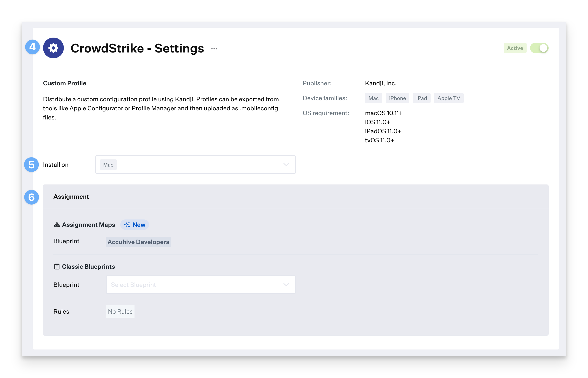The image size is (588, 378).
Task: Click the No Rules button
Action: click(x=120, y=311)
